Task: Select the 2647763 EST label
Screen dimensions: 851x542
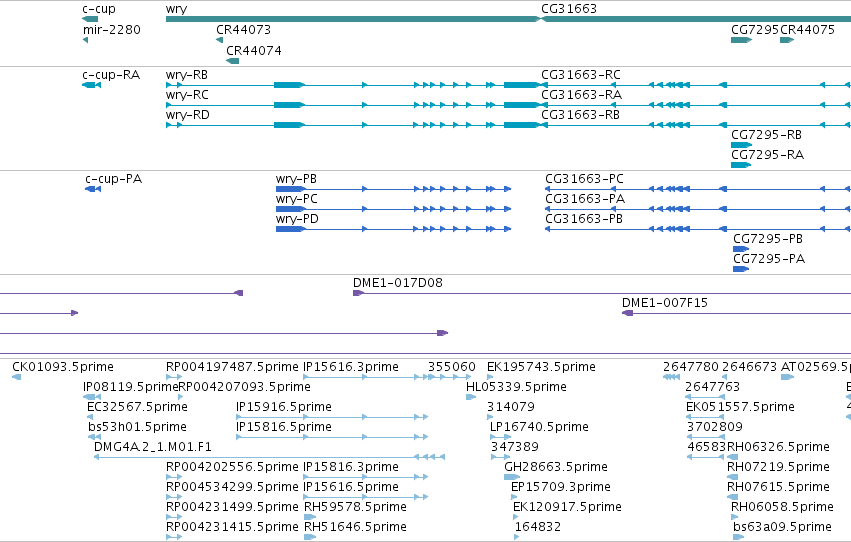Action: 713,387
